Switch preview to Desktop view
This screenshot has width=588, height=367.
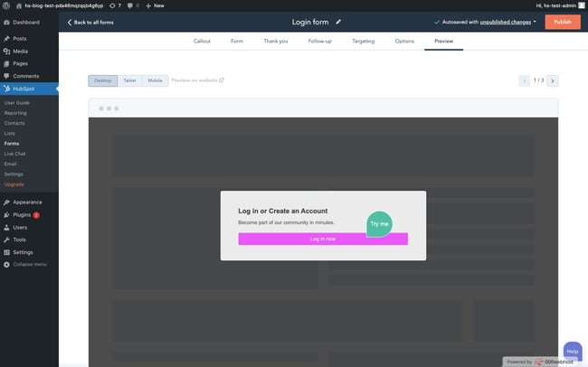click(x=103, y=80)
